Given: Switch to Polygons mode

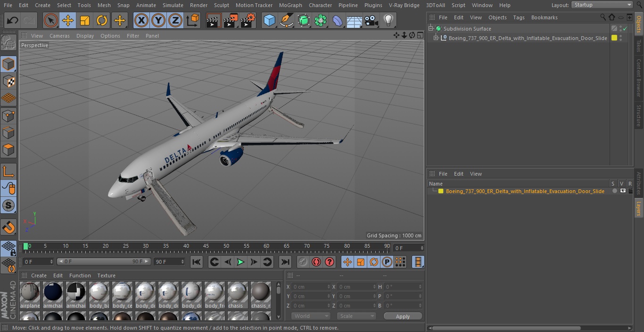Looking at the screenshot, I should click(8, 150).
